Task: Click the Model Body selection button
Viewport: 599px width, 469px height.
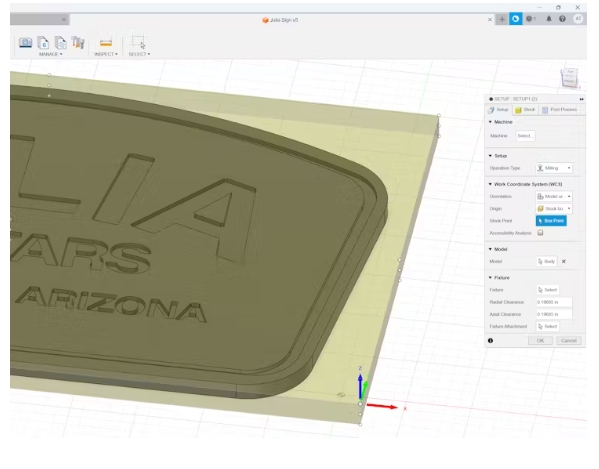Action: point(547,261)
